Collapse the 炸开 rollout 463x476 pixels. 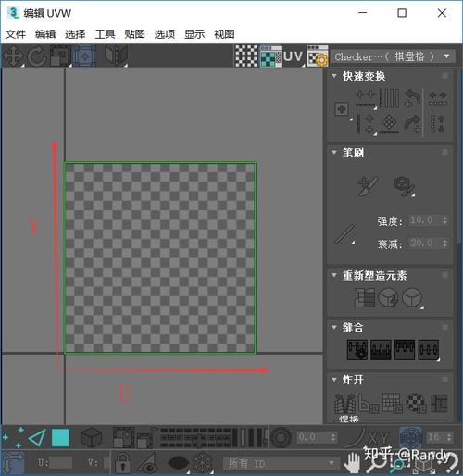coord(334,379)
